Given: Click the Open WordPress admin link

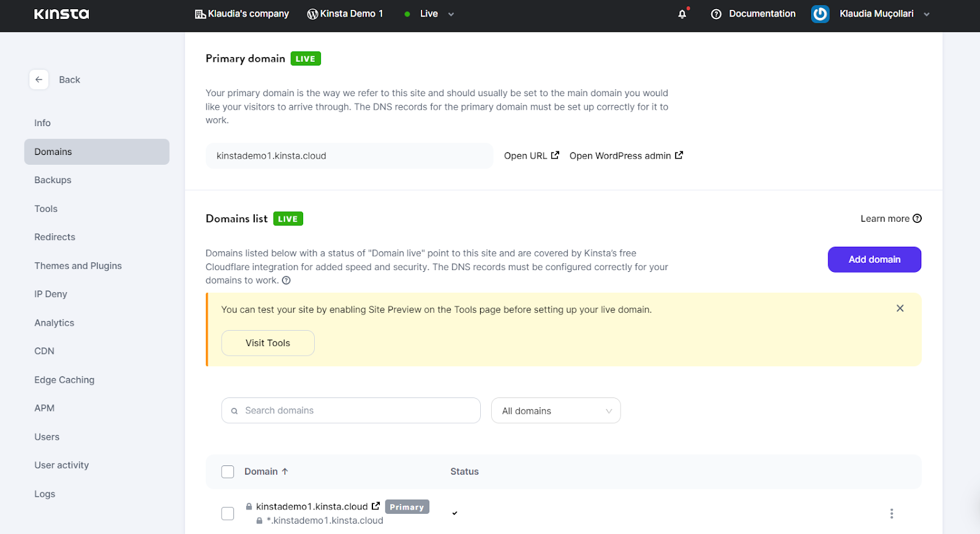Looking at the screenshot, I should click(620, 156).
